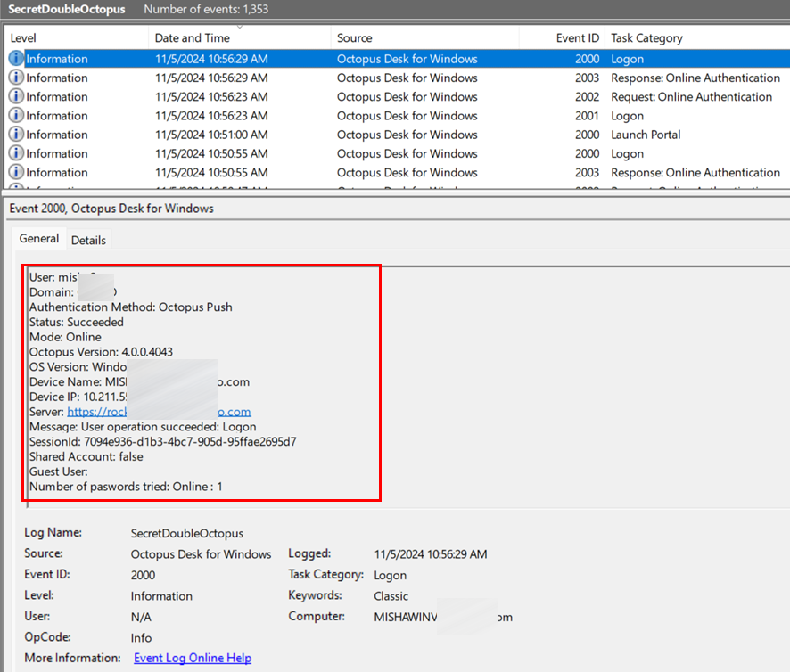Image resolution: width=790 pixels, height=672 pixels.
Task: Click Octopus Version 4.0.0.4043 line
Action: (x=101, y=352)
